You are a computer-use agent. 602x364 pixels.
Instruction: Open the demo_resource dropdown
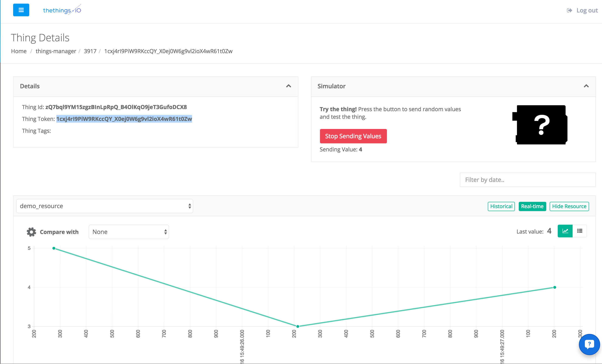coord(104,206)
